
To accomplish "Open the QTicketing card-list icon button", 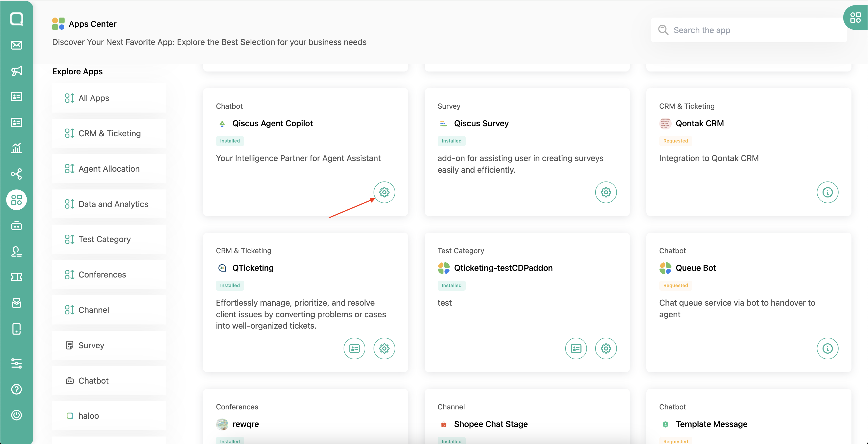I will click(354, 348).
